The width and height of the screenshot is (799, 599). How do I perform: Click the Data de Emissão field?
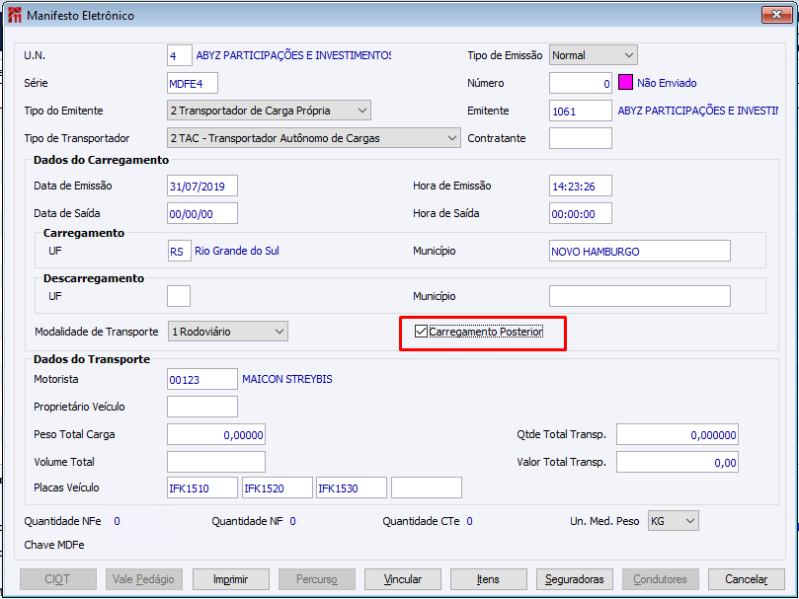coord(202,186)
